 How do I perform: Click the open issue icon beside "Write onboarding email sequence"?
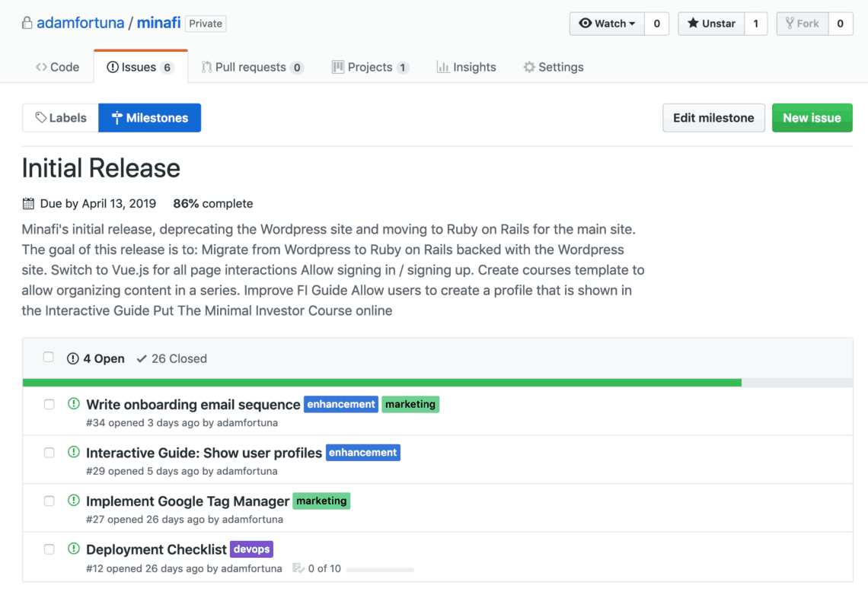click(74, 404)
